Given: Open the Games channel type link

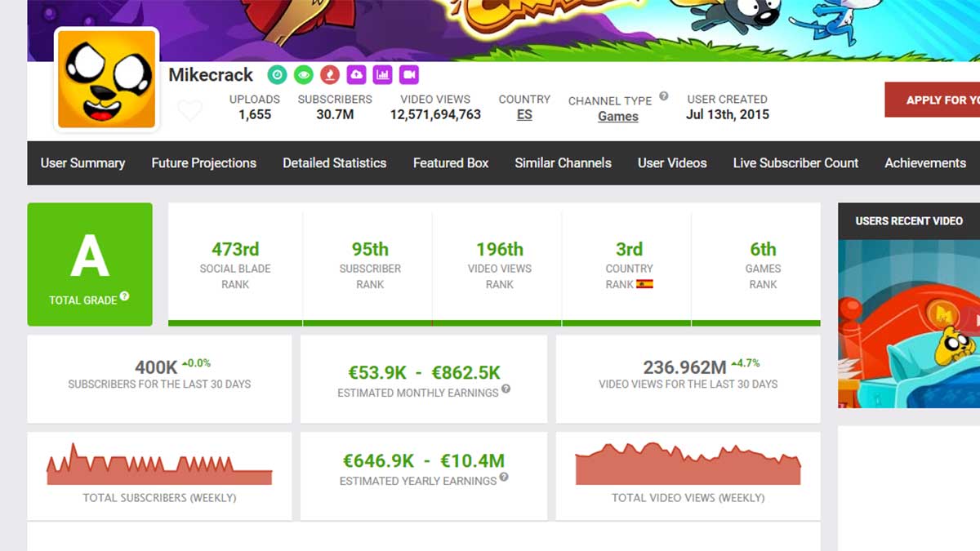Looking at the screenshot, I should (x=617, y=117).
